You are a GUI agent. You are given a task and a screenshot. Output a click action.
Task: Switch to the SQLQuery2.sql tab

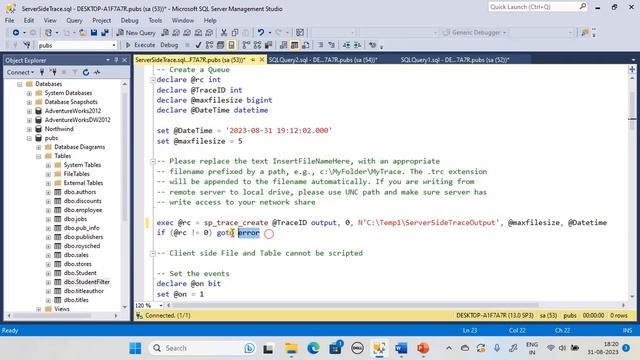pyautogui.click(x=323, y=60)
